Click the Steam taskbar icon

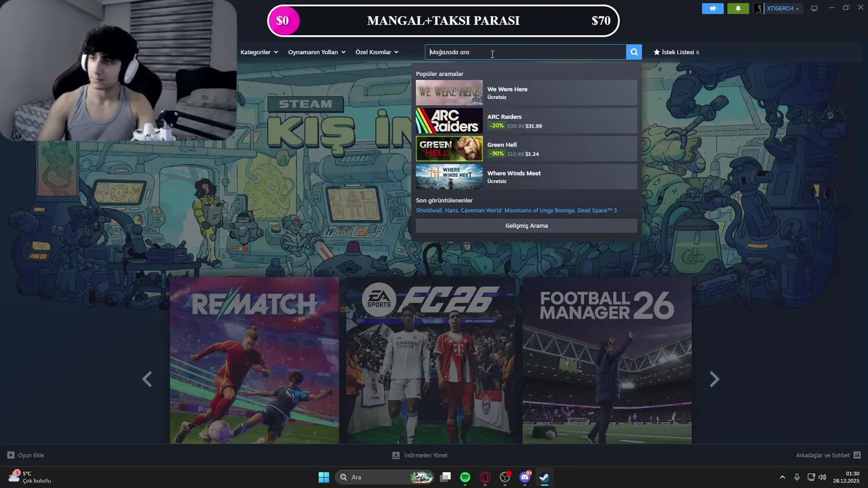click(544, 477)
